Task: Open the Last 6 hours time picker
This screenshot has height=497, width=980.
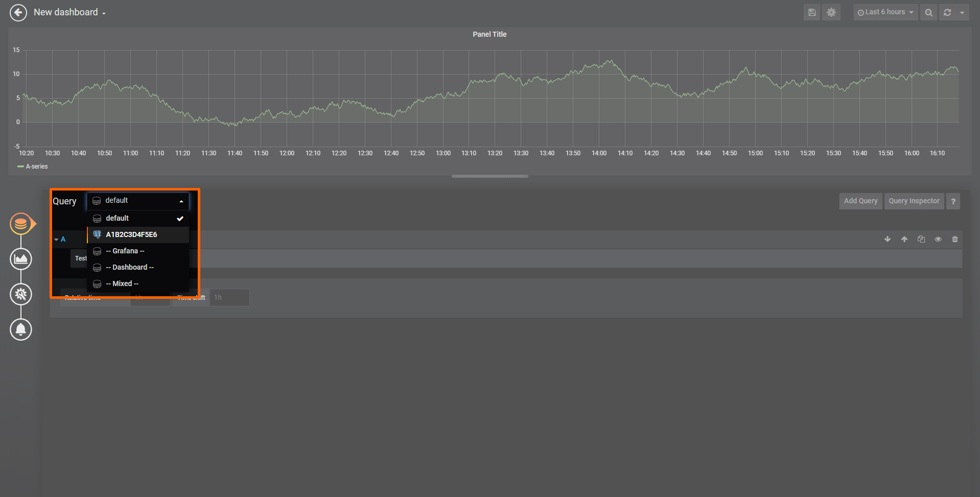Action: [x=885, y=12]
